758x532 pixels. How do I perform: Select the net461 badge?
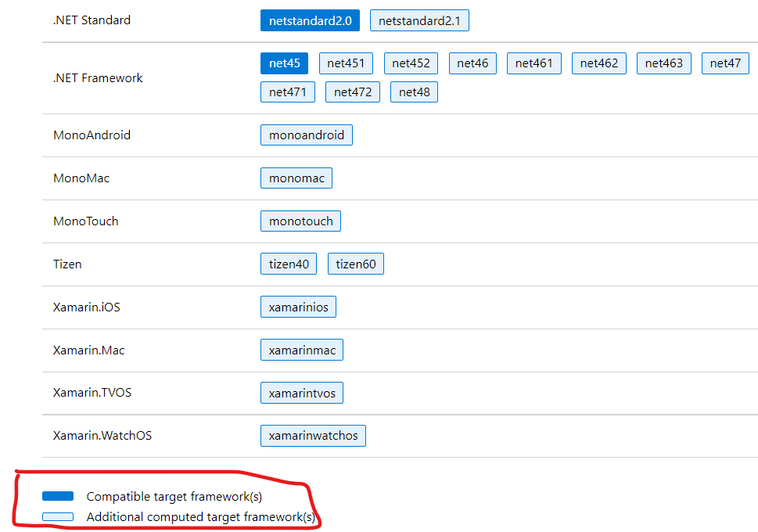[x=533, y=63]
